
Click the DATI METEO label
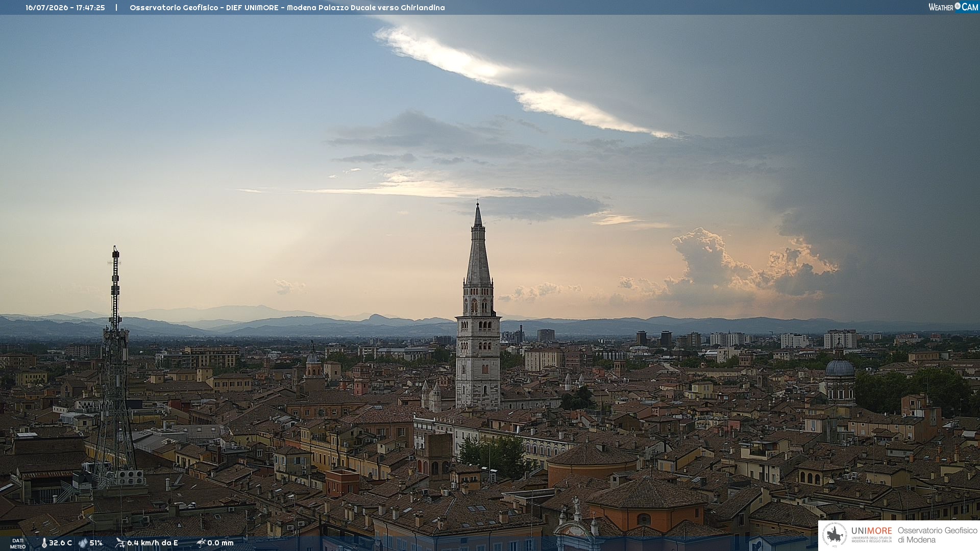18,543
